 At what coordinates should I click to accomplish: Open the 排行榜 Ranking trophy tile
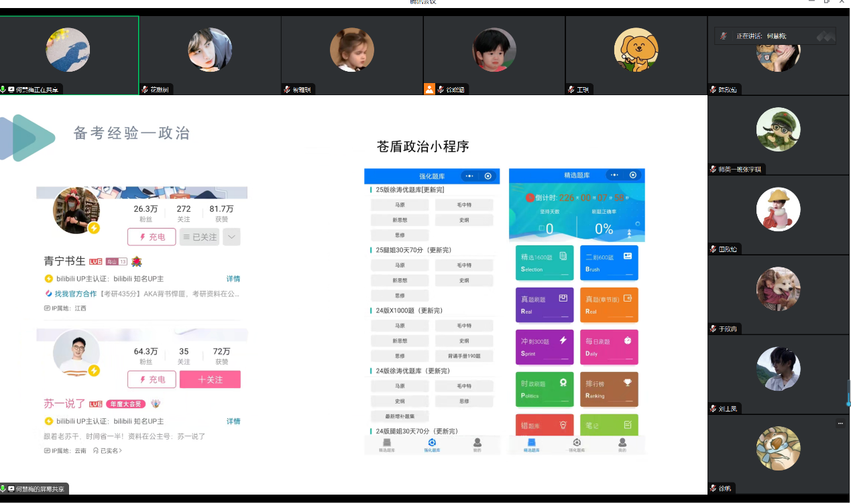(x=609, y=389)
